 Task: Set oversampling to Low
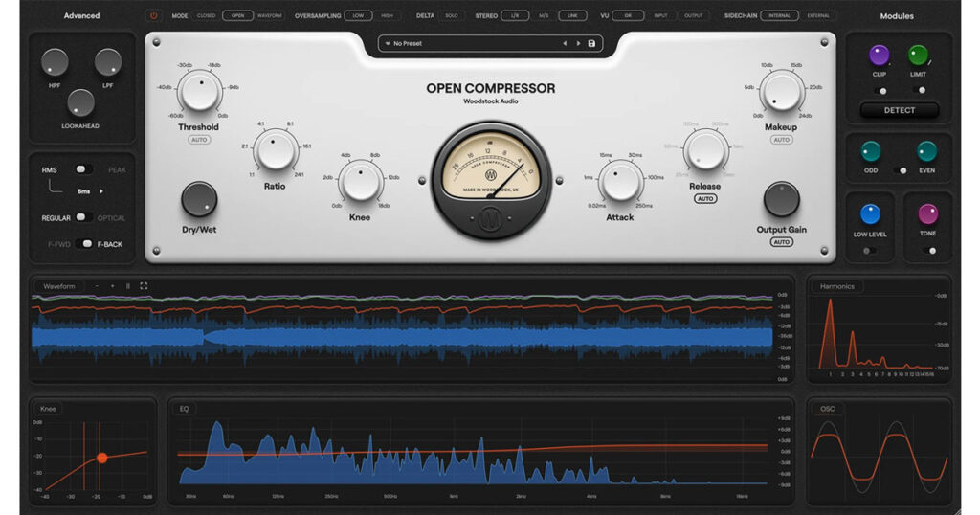358,15
